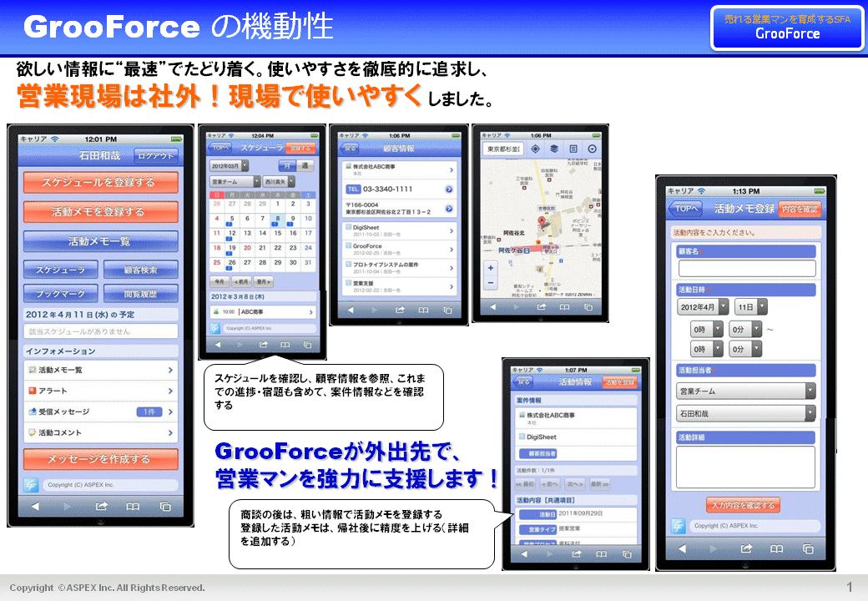The height and width of the screenshot is (601, 868).
Task: Open the 営業チーム dropdown under 活動担当者
Action: pyautogui.click(x=745, y=391)
